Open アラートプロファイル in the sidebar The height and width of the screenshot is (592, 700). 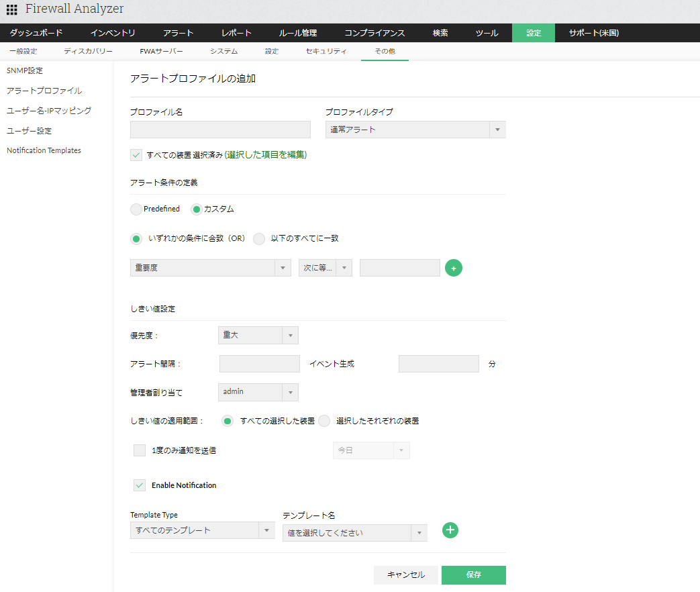tap(44, 91)
